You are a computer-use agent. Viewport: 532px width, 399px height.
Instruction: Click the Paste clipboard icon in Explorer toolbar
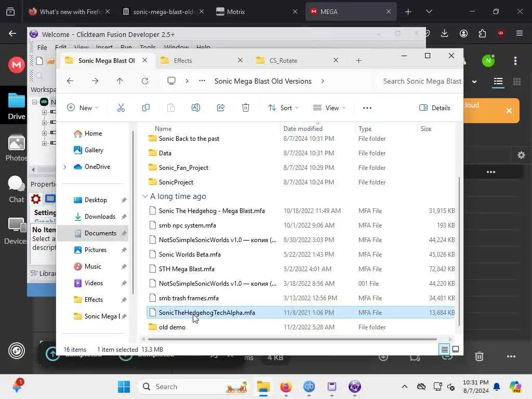tap(170, 108)
